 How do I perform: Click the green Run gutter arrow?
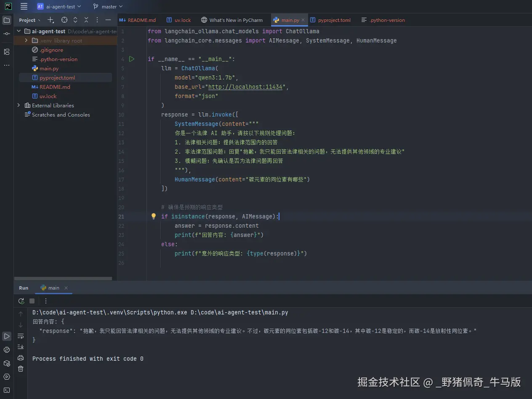point(132,59)
